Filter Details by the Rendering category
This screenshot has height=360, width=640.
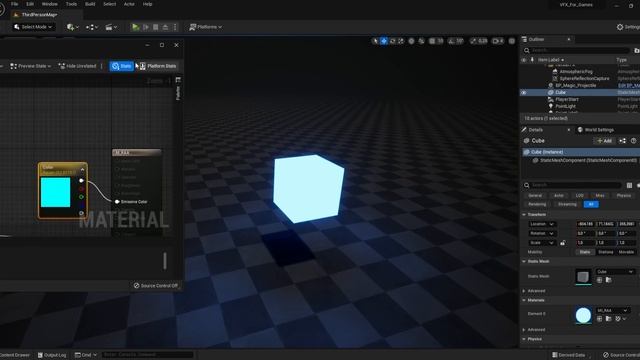click(537, 204)
